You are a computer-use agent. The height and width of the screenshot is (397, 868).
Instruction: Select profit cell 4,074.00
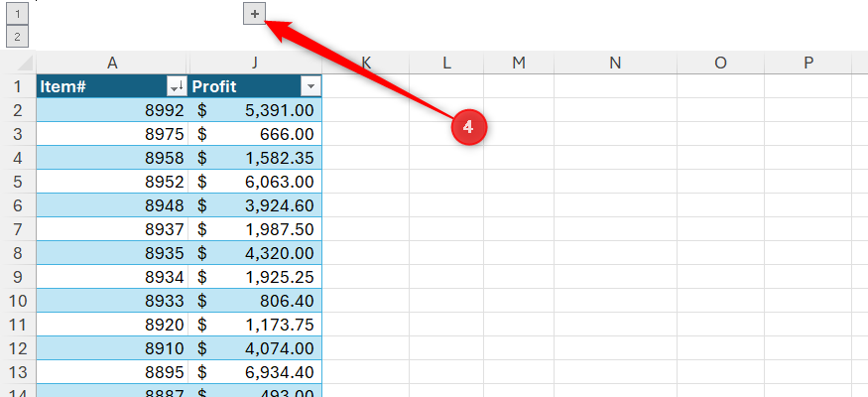pos(255,348)
